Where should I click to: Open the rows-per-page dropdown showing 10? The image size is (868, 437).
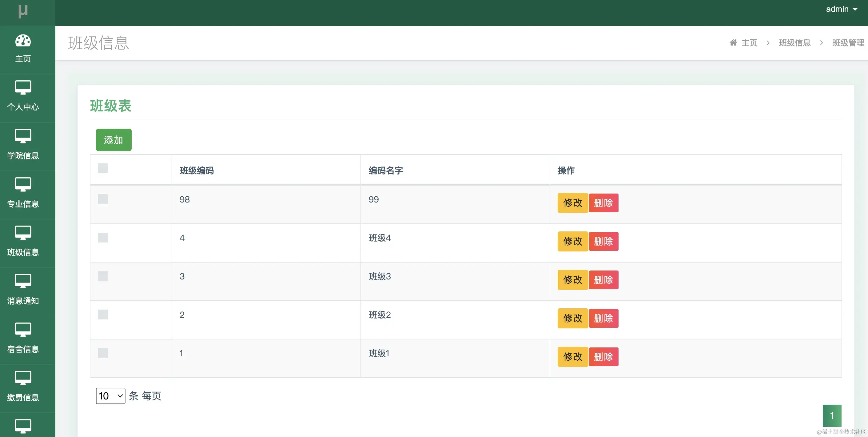(x=110, y=396)
